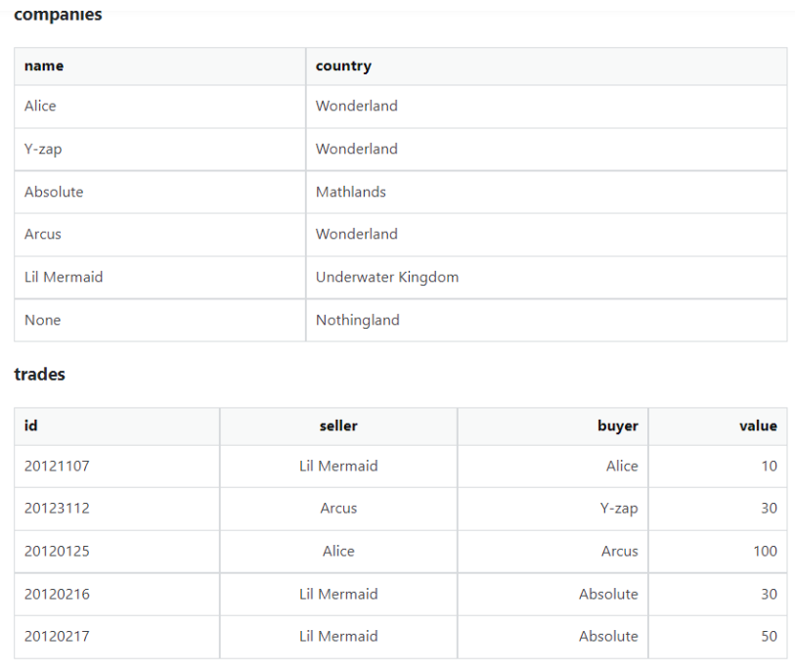The width and height of the screenshot is (795, 672).
Task: Select the value 100 cell
Action: (765, 552)
